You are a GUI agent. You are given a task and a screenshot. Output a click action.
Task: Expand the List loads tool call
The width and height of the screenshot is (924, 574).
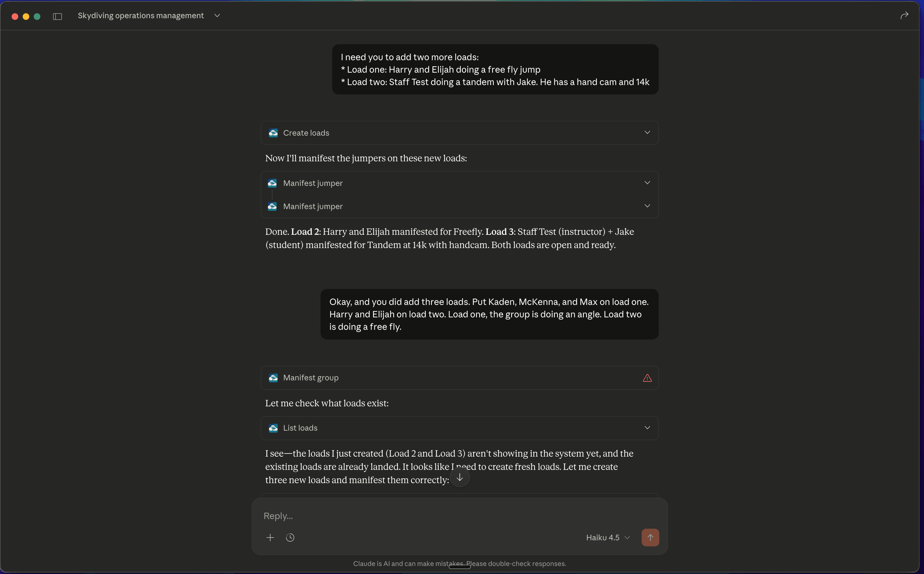(x=647, y=428)
